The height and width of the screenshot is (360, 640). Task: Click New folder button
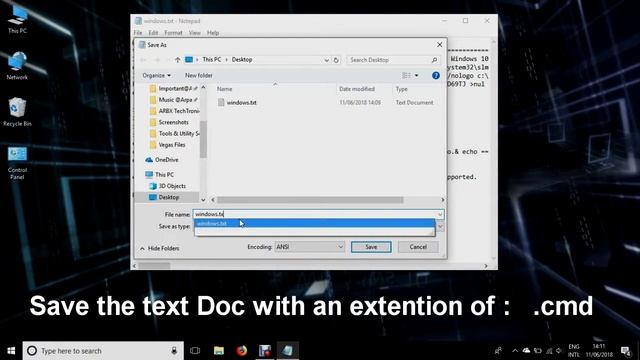point(199,76)
